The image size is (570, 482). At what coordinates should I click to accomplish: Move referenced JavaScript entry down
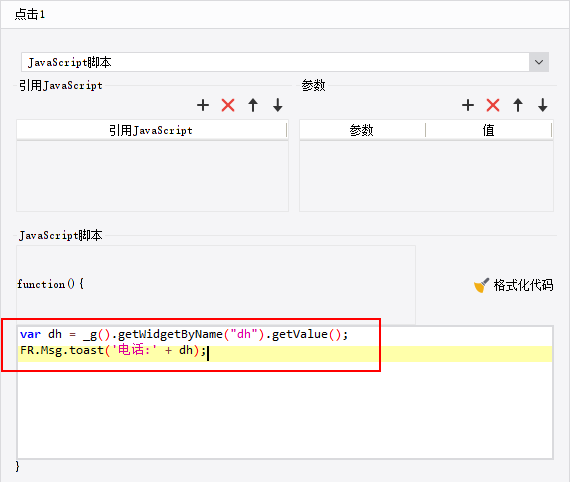(278, 105)
